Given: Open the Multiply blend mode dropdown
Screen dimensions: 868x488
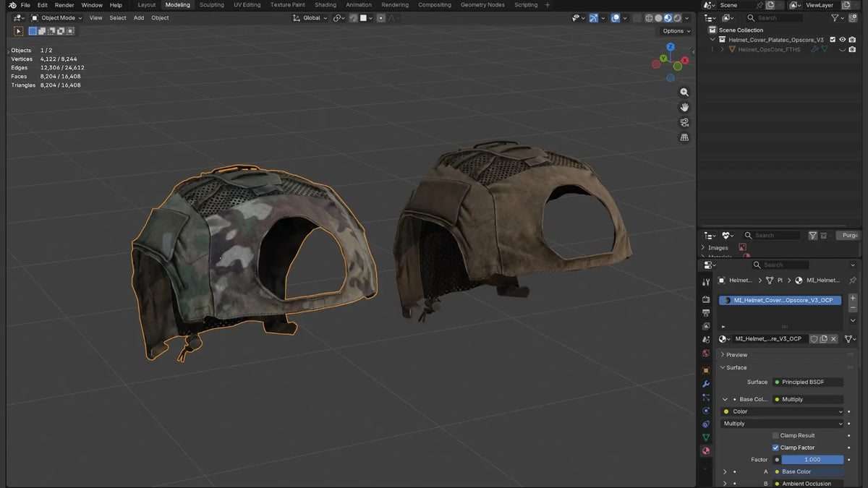Looking at the screenshot, I should click(783, 424).
